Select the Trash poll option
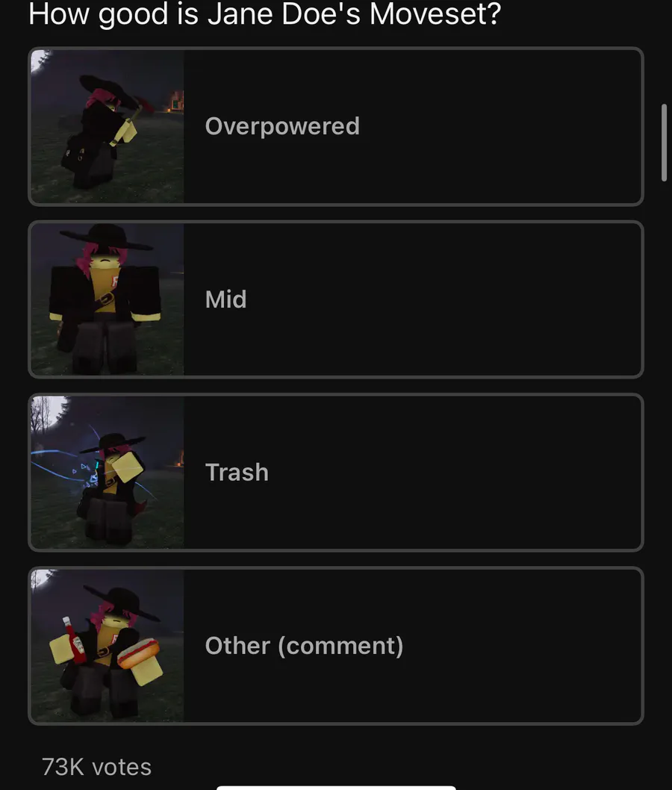Viewport: 672px width, 790px height. (x=336, y=473)
